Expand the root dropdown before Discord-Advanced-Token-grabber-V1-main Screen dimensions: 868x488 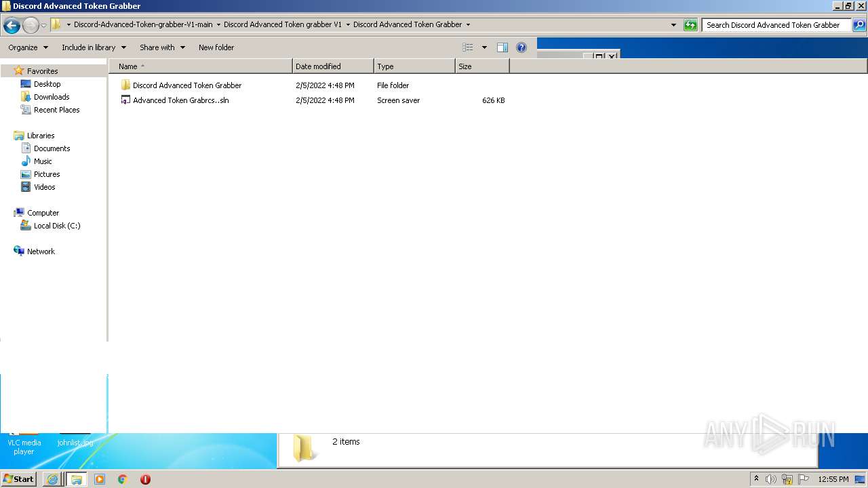(x=68, y=24)
